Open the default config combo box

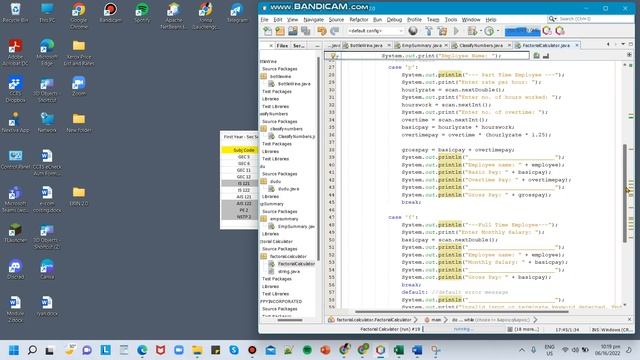coord(375,31)
